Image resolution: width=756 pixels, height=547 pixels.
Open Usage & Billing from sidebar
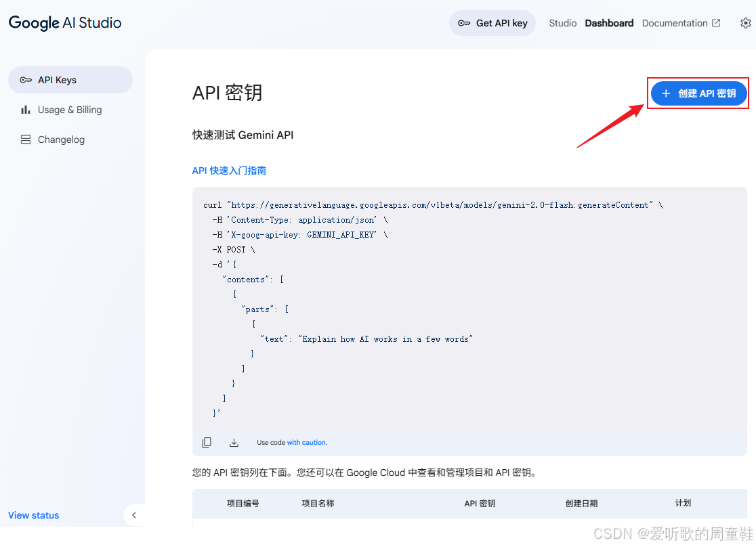[x=69, y=110]
